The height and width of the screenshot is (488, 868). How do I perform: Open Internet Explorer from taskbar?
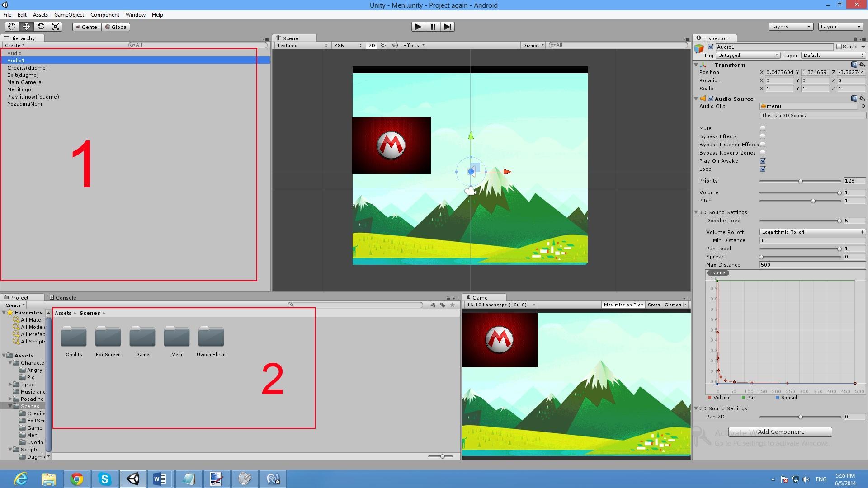tap(21, 479)
